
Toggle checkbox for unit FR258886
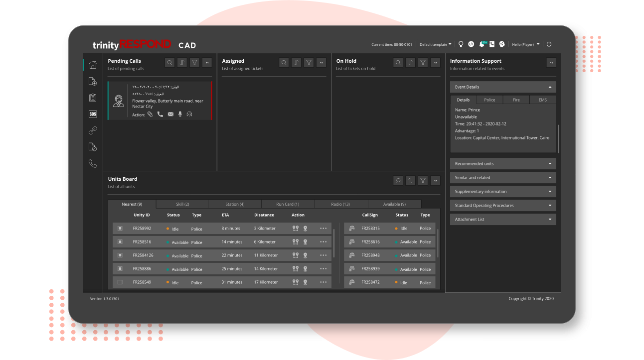click(120, 268)
